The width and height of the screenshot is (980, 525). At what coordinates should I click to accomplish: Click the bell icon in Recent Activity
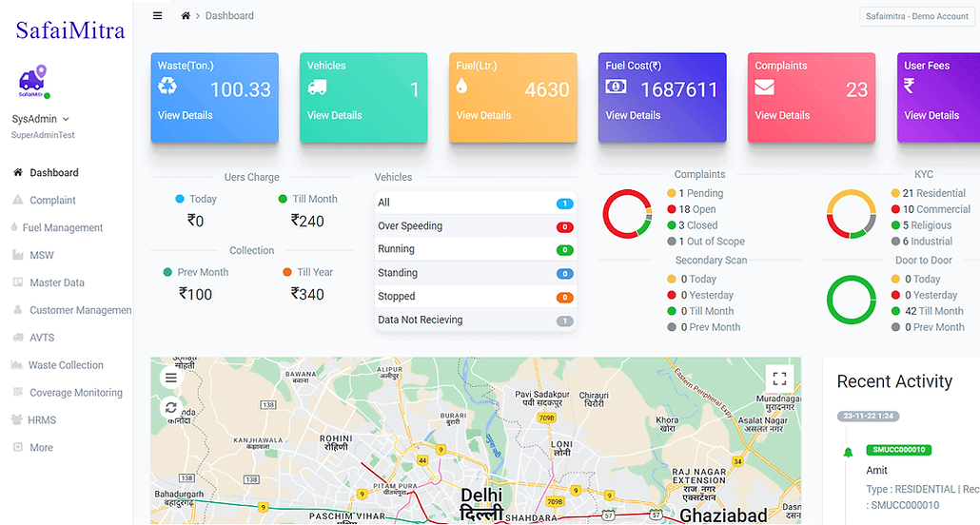(848, 453)
